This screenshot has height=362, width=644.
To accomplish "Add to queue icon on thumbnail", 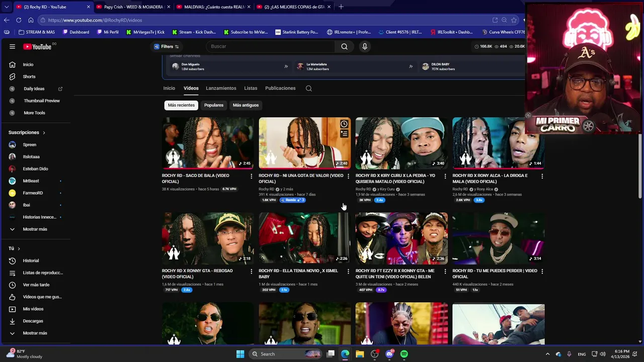I will 344,134.
